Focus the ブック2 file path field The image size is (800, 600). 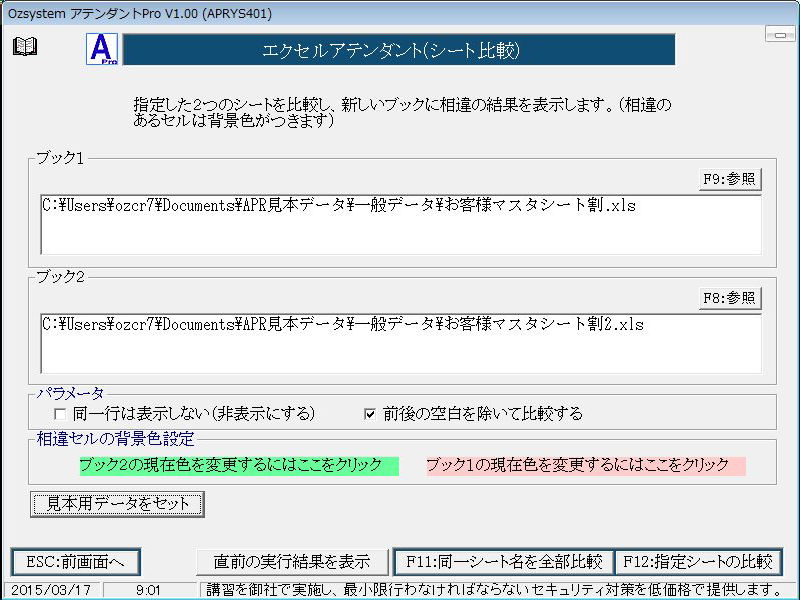point(401,343)
